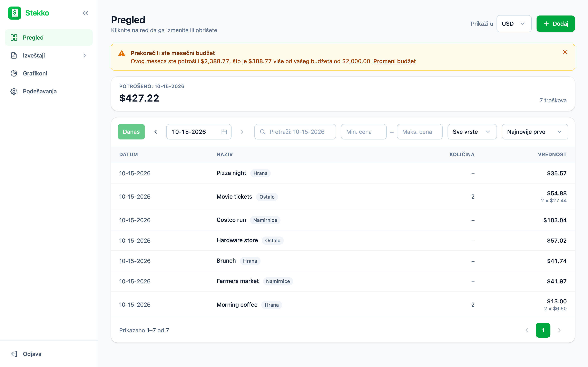Screen dimensions: 588x367
Task: Dismiss the budget warning with the X icon
Action: pyautogui.click(x=565, y=52)
